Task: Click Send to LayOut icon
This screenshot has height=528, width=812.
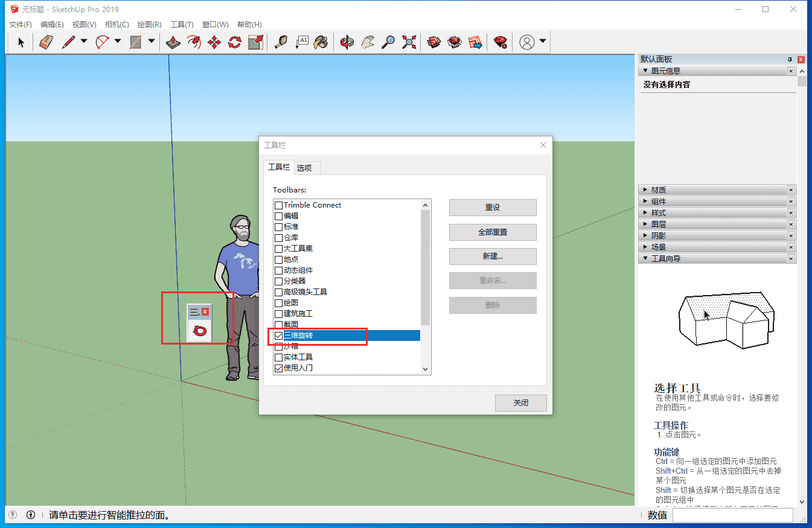Action: click(x=475, y=42)
